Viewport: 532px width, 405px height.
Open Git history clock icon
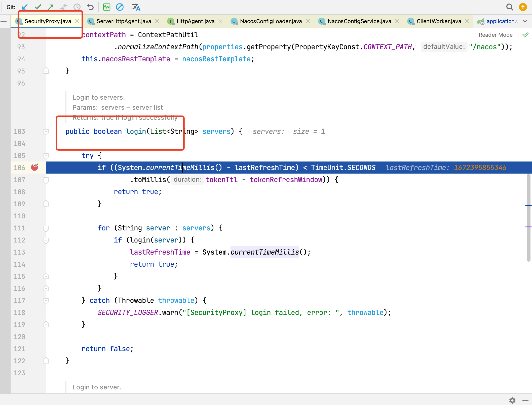click(x=77, y=7)
